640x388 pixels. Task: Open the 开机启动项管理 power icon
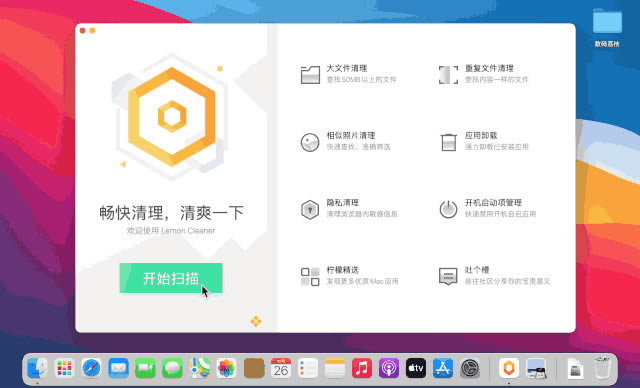click(x=448, y=209)
